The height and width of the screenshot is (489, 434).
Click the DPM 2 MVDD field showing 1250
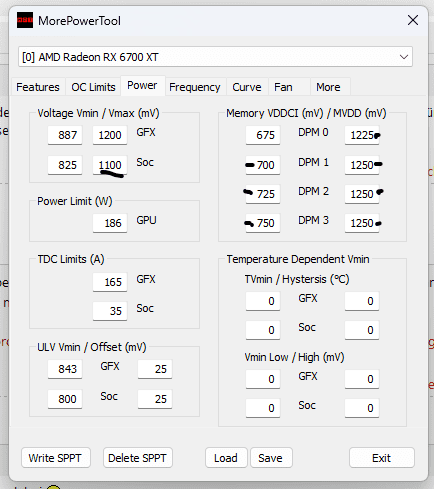pyautogui.click(x=362, y=194)
